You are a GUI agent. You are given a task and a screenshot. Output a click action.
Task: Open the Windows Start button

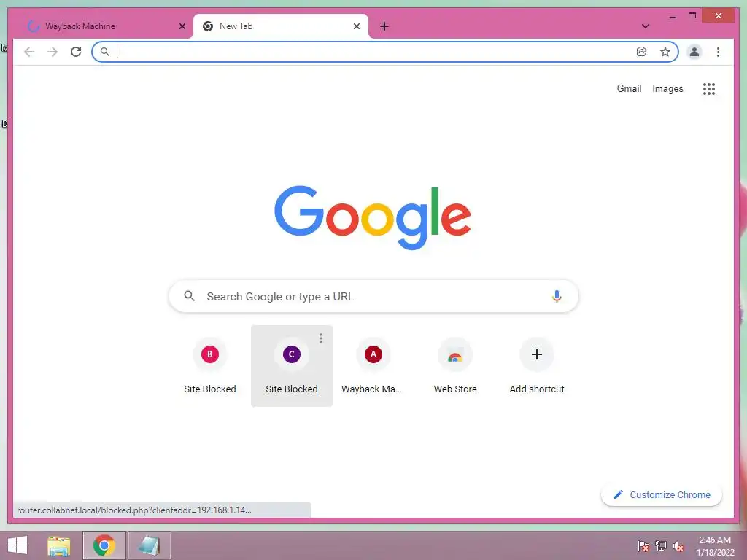(18, 545)
